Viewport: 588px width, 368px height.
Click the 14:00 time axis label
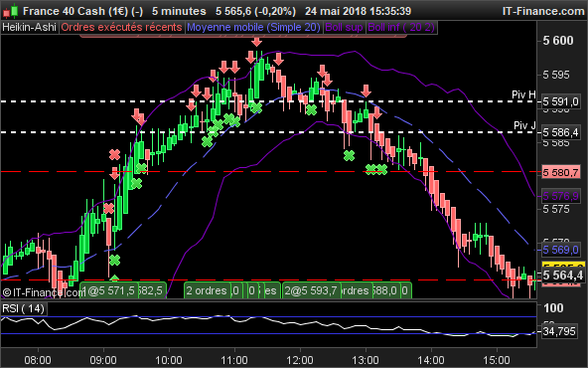[x=431, y=360]
